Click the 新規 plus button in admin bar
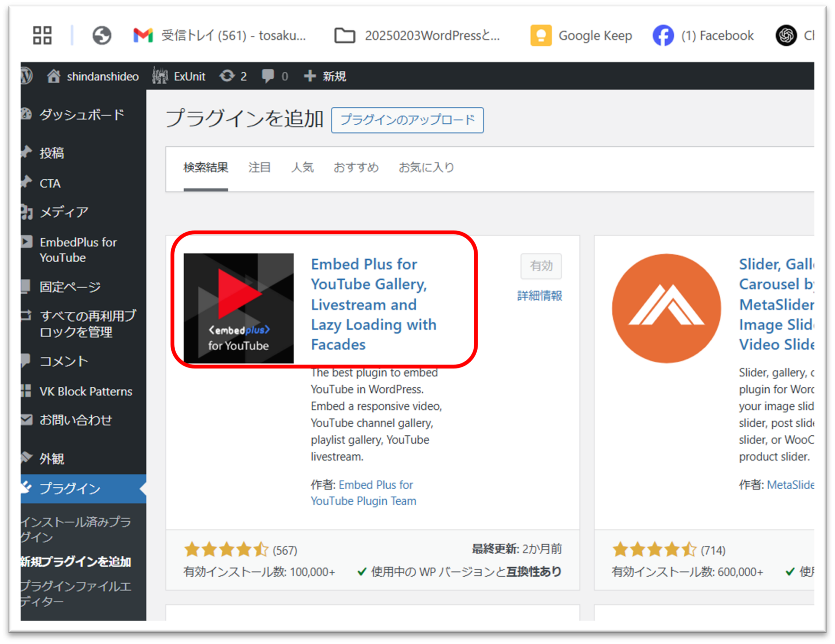 [x=325, y=76]
